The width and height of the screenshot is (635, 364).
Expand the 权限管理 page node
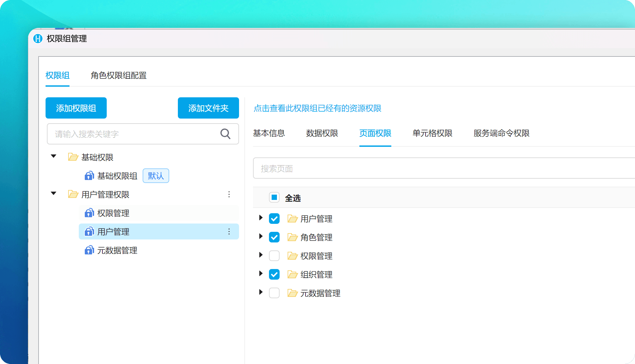click(x=261, y=255)
